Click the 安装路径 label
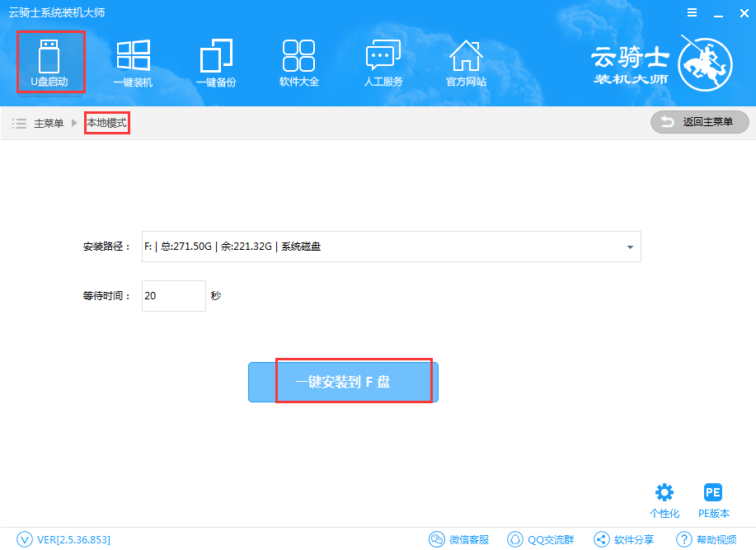Viewport: 756px width, 550px height. tap(106, 247)
